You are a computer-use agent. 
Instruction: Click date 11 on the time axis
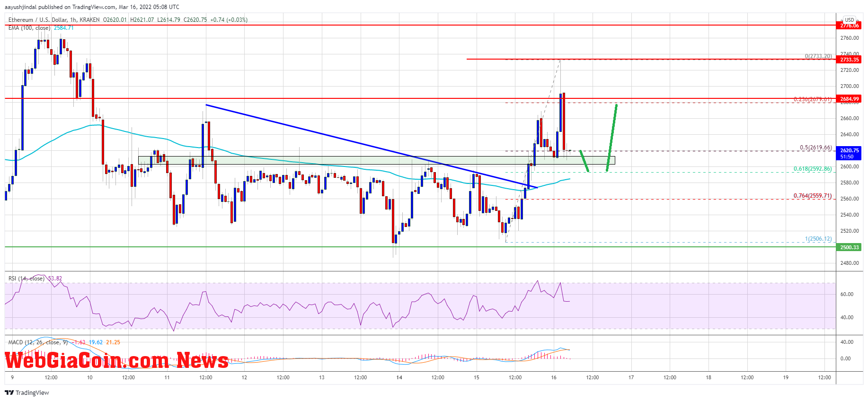167,377
